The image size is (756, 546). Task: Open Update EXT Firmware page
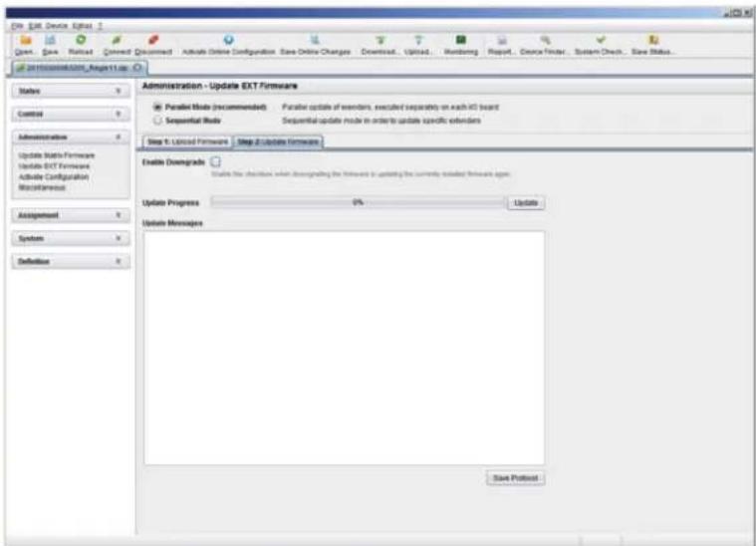pyautogui.click(x=54, y=166)
